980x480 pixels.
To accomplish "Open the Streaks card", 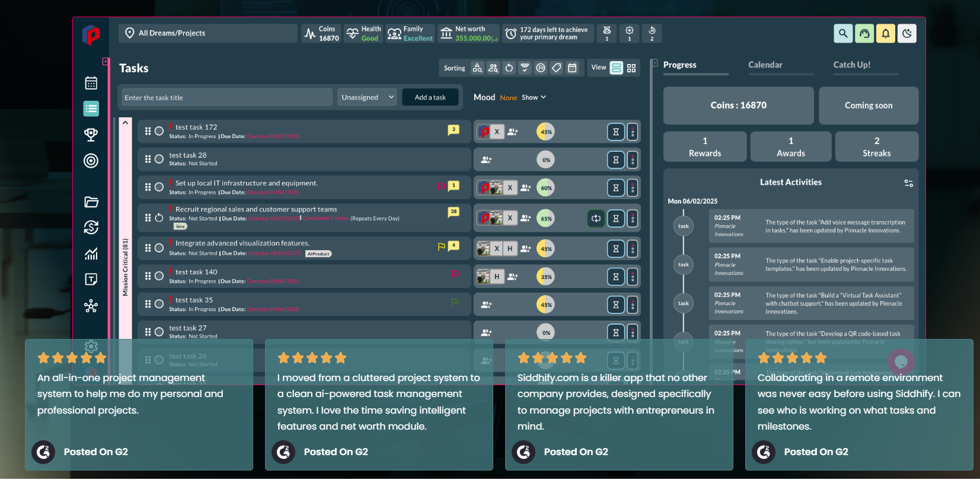I will click(877, 147).
